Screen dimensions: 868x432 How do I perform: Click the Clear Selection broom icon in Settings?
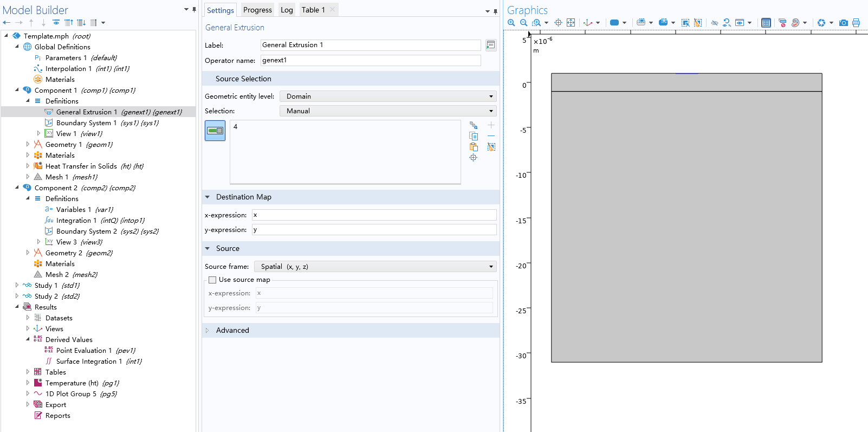(491, 147)
